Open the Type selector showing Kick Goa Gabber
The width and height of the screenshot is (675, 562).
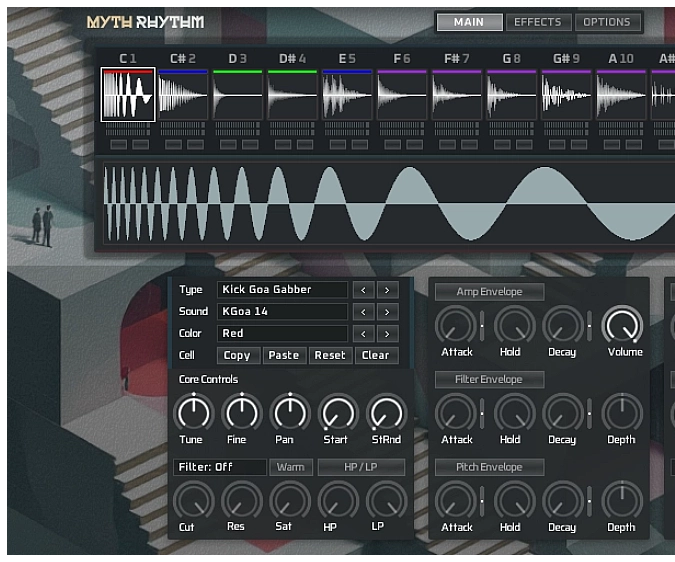[x=282, y=290]
